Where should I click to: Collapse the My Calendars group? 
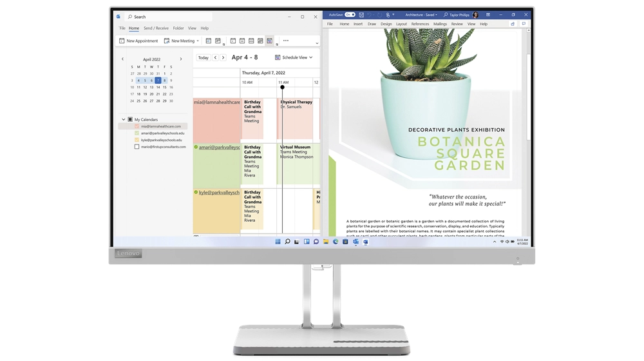(x=124, y=119)
